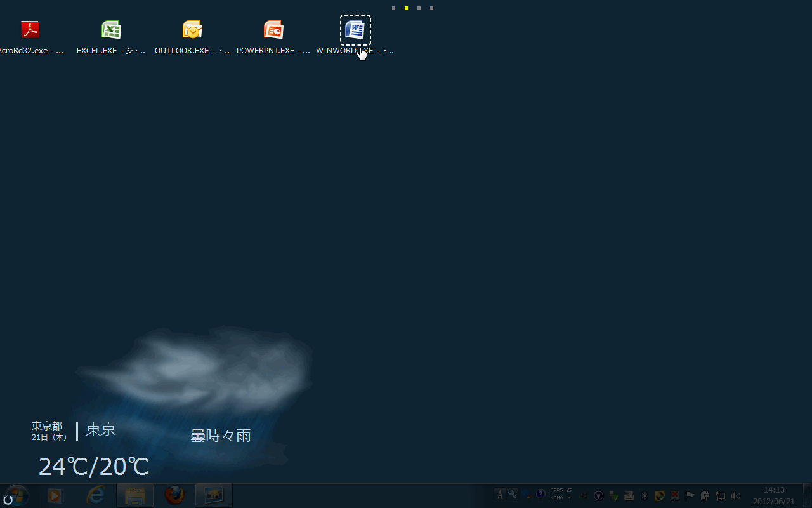Screen dimensions: 812x508
Task: Open Safely Remove Hardware tray icon
Action: tap(613, 495)
